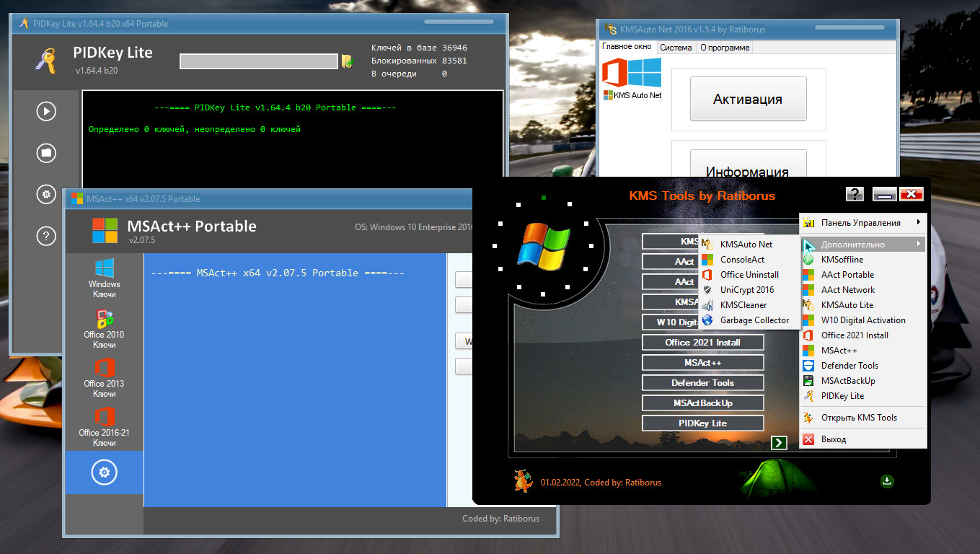The height and width of the screenshot is (554, 980).
Task: Launch KMSAuto Net from the submenu
Action: point(749,245)
